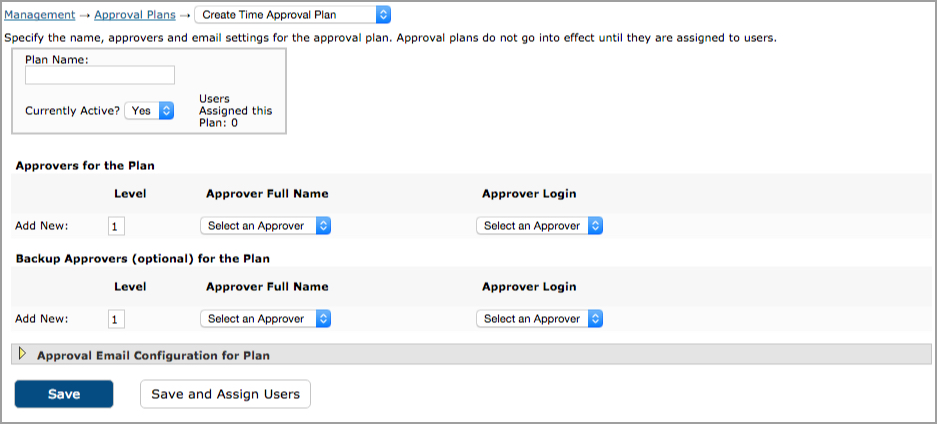The height and width of the screenshot is (424, 937).
Task: Click arrows icon on Backup Approver Login selector
Action: click(595, 319)
